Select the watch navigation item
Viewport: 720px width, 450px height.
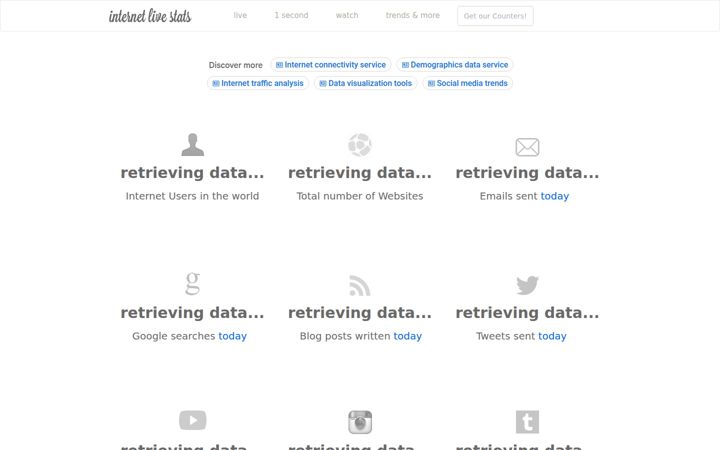[x=347, y=15]
